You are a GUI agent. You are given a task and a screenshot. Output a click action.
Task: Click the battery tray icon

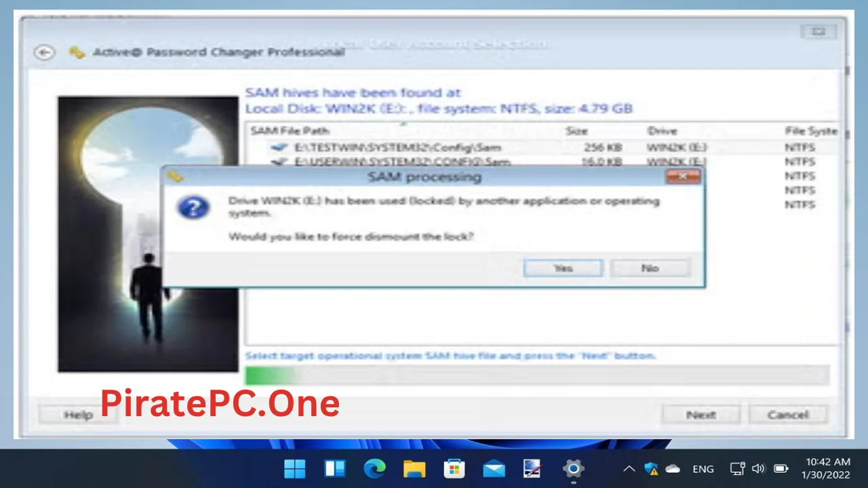tap(781, 468)
